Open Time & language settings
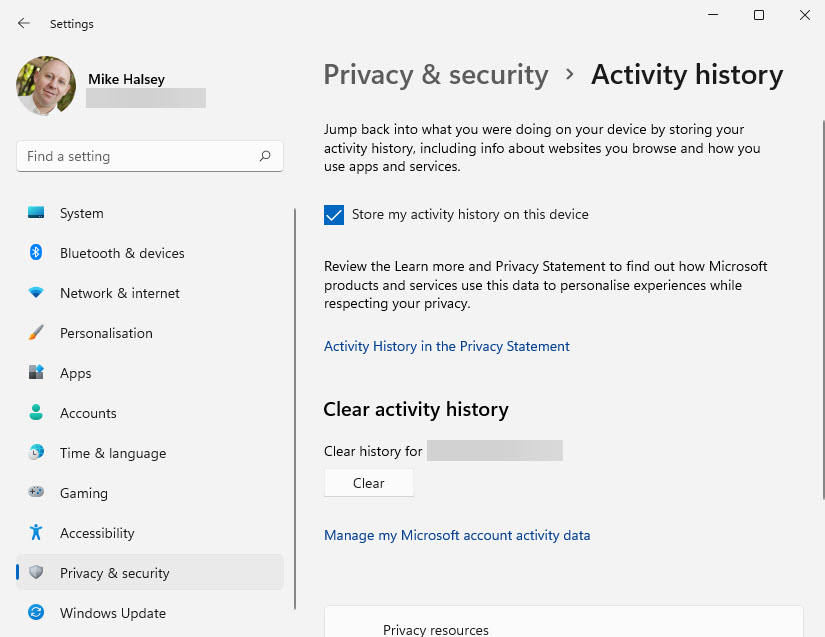Viewport: 825px width, 637px height. [x=112, y=453]
